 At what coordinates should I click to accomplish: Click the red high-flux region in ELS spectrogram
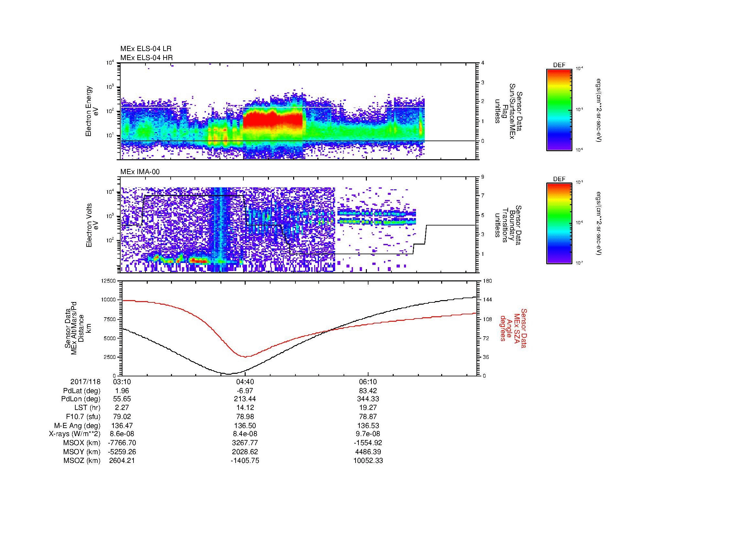click(x=273, y=120)
